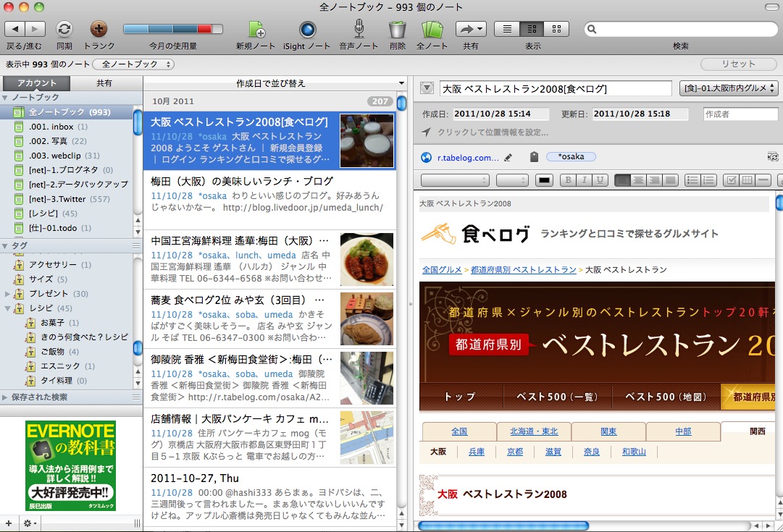Click the location arrow icon beside 位置情報
Screen dimensions: 783x532
426,132
